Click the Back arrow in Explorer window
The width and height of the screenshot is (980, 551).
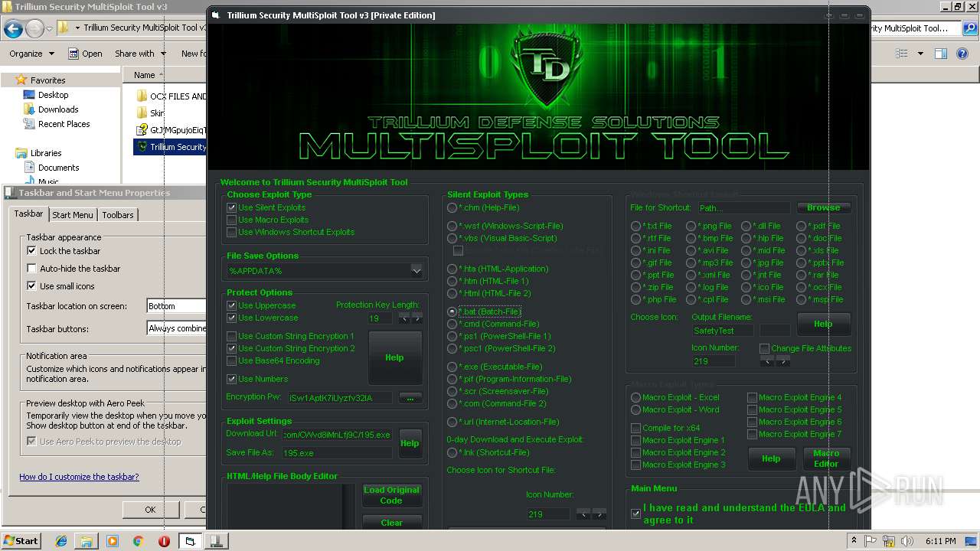13,29
